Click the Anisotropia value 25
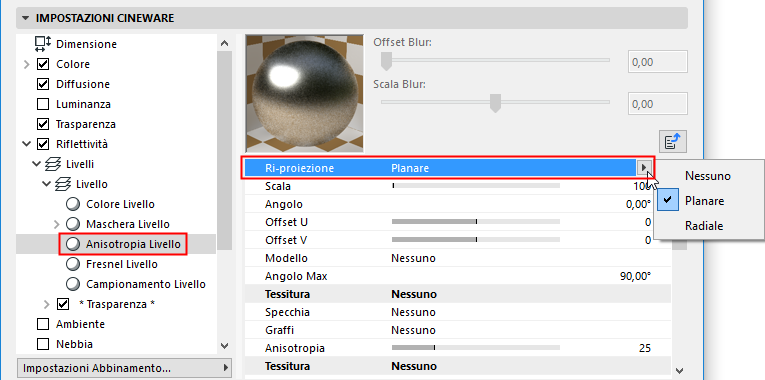The height and width of the screenshot is (380, 765). click(645, 348)
